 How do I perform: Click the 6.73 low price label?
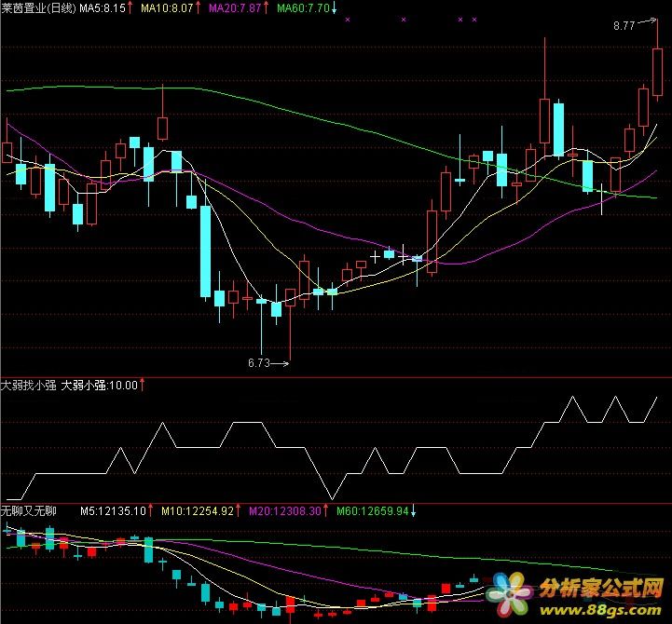pyautogui.click(x=258, y=363)
